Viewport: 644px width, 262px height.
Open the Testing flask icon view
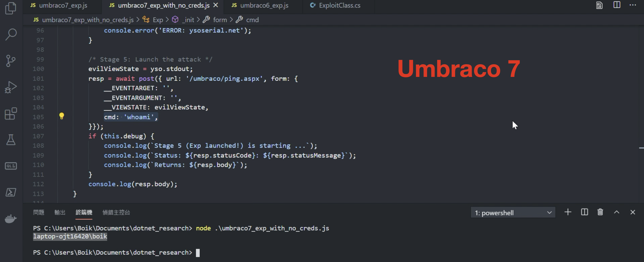click(x=11, y=140)
